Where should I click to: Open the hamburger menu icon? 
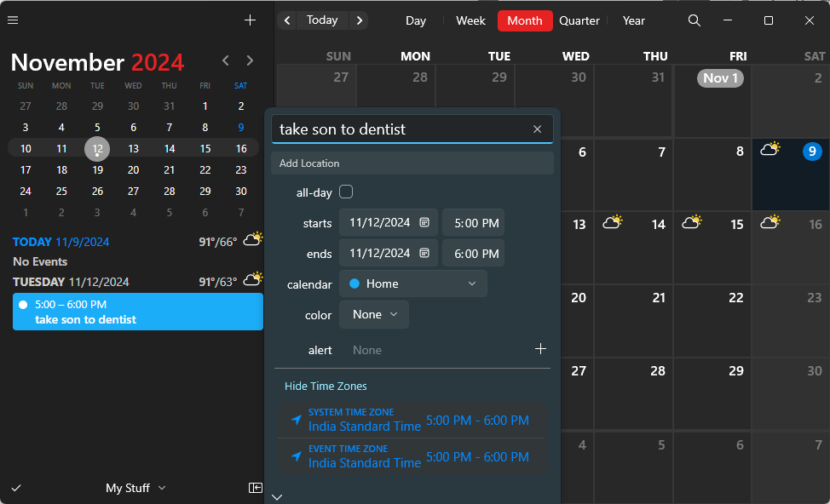13,20
